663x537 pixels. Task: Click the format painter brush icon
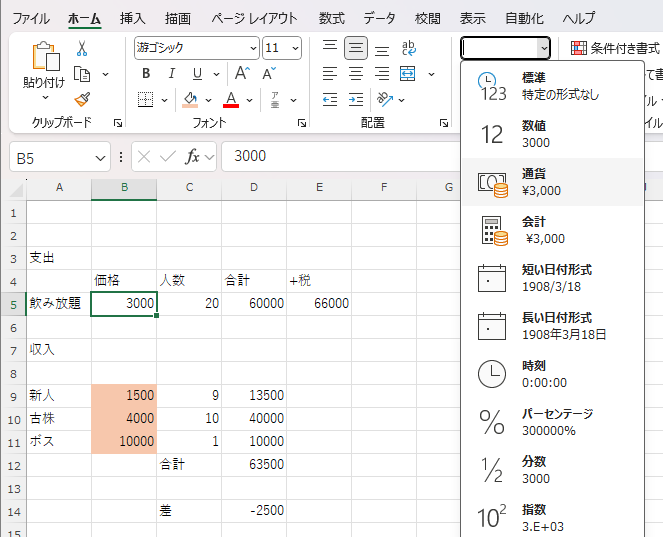pos(82,99)
